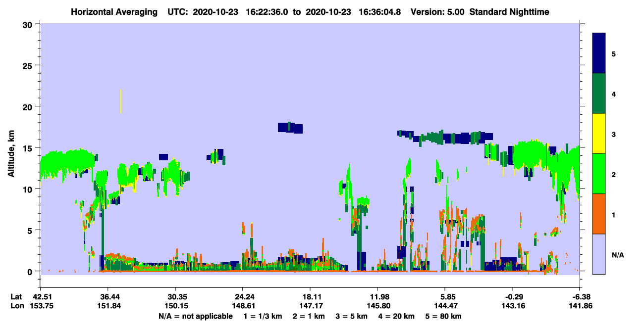Viewport: 644px width, 330px height.
Task: Click the 'Lat' row label
Action: [16, 297]
